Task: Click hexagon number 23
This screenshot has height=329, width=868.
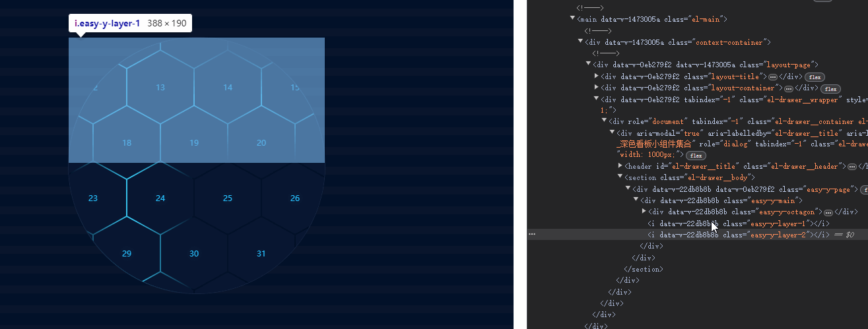Action: click(93, 198)
